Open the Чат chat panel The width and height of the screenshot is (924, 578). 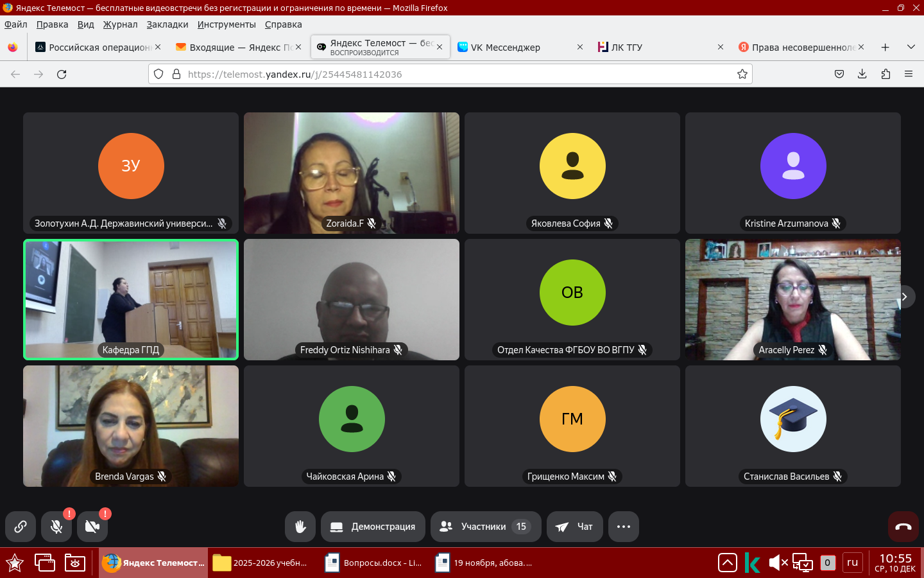click(x=574, y=527)
